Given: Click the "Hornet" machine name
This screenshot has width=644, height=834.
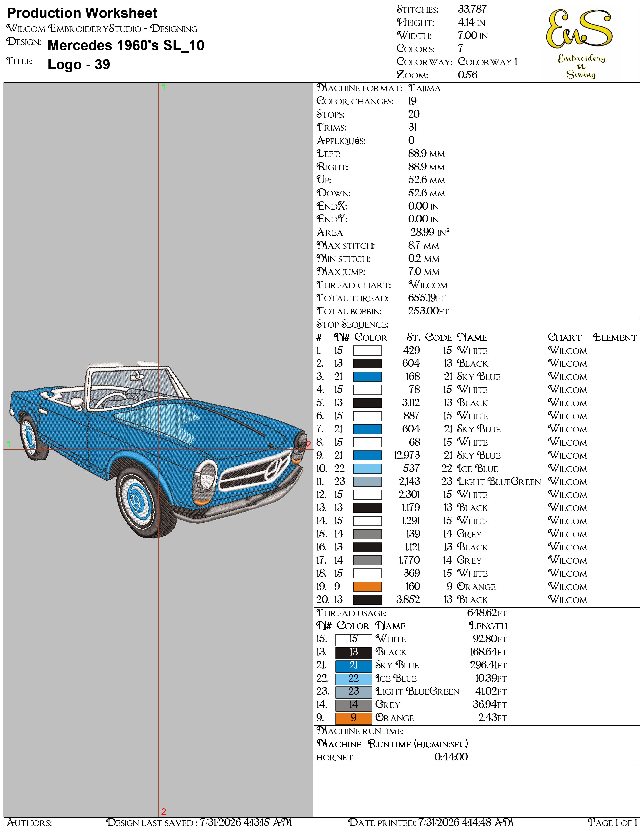Looking at the screenshot, I should [x=335, y=758].
